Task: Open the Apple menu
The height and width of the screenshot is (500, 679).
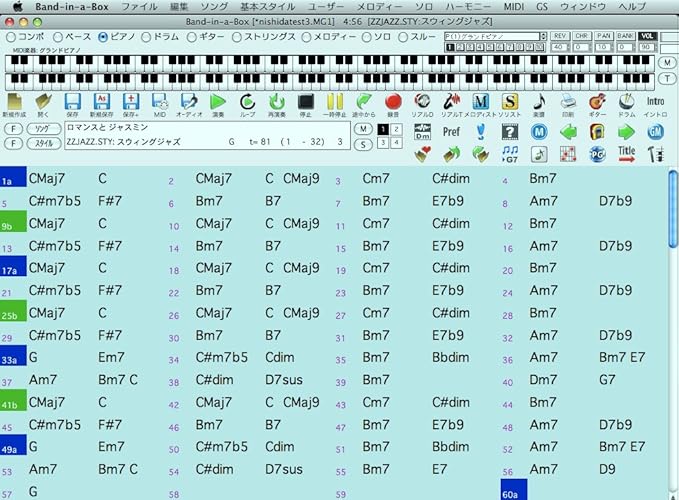Action: (x=18, y=6)
